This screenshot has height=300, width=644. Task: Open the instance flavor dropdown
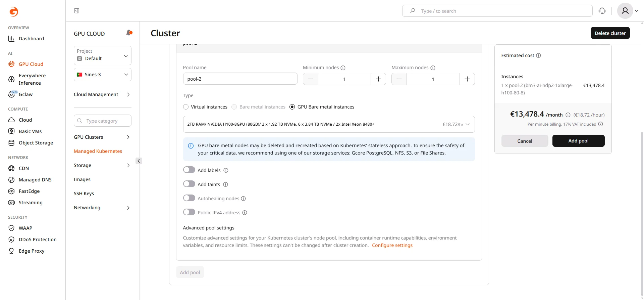click(329, 124)
